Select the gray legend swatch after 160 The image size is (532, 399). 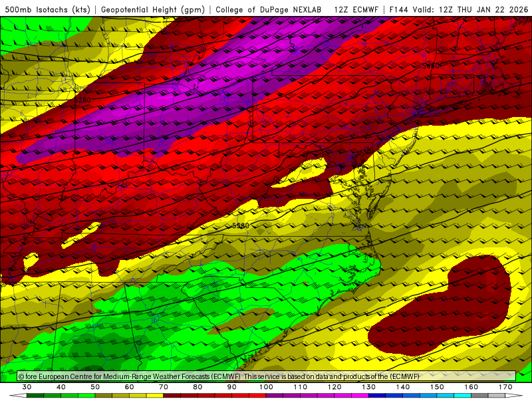tap(479, 396)
